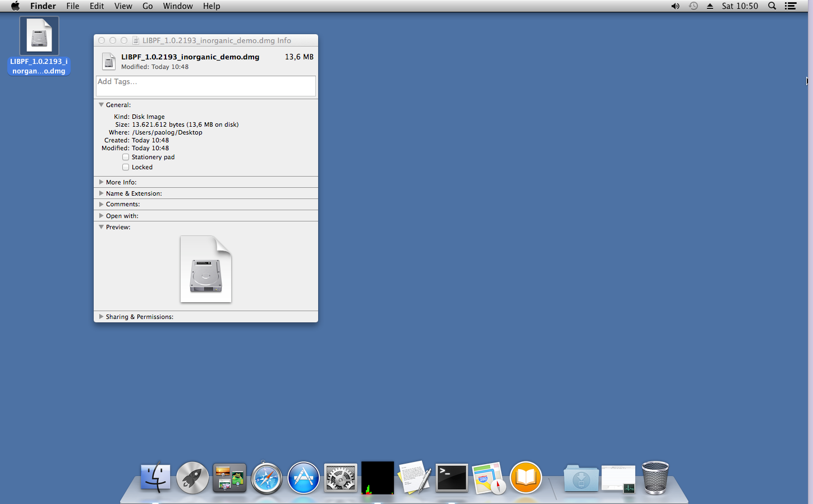This screenshot has width=813, height=504.
Task: Collapse the General section
Action: tap(102, 105)
